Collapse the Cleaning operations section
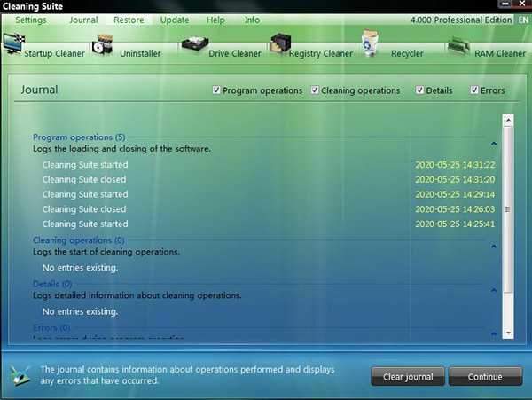Viewport: 532px width, 400px height. coord(493,246)
